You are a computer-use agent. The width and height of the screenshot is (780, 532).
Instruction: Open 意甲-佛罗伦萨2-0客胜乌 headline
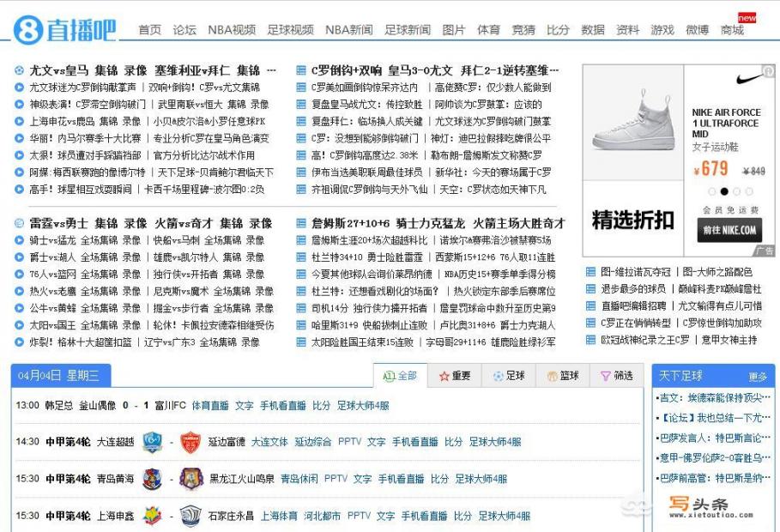(715, 458)
